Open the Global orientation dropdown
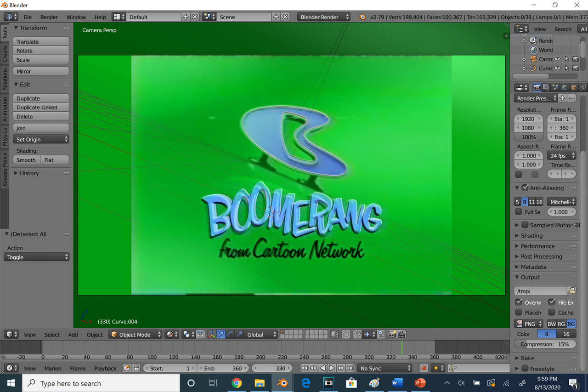This screenshot has width=588, height=392. point(261,335)
